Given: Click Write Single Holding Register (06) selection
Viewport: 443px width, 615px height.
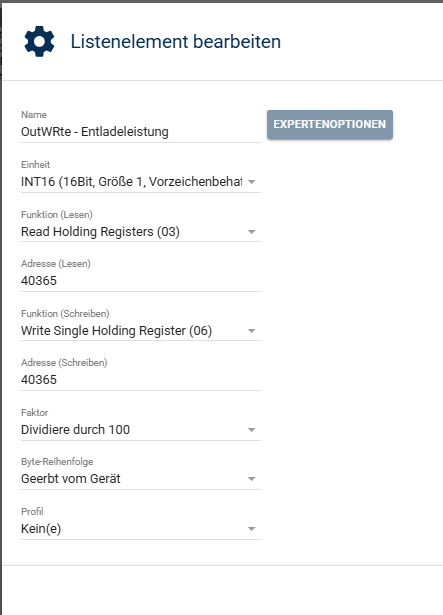Looking at the screenshot, I should click(117, 331).
